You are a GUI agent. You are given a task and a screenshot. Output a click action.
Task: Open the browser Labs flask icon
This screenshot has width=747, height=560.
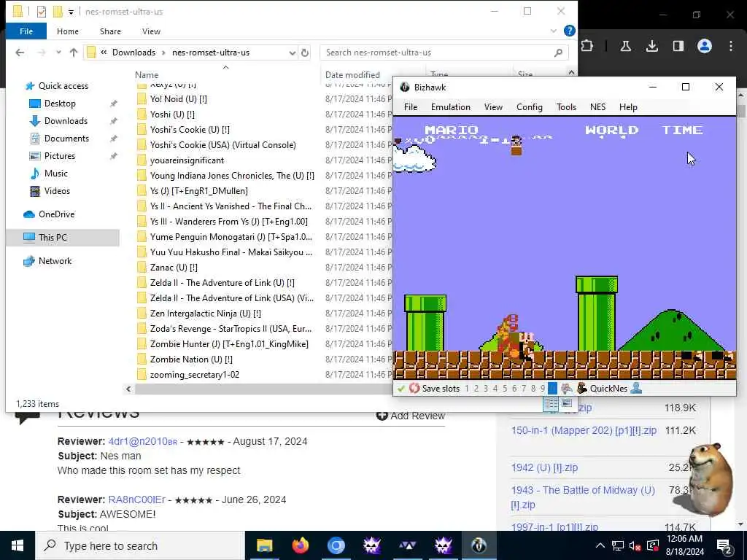625,46
